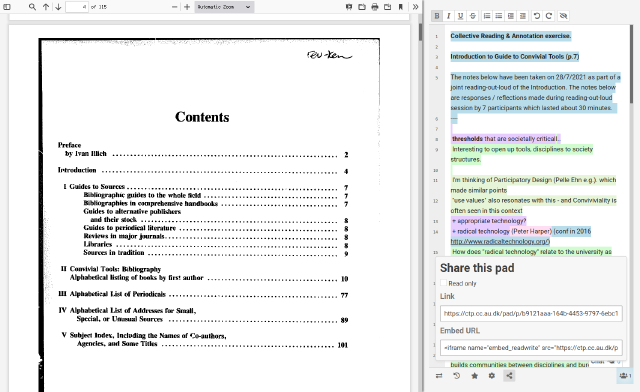Select the share Link URL field

[x=531, y=313]
